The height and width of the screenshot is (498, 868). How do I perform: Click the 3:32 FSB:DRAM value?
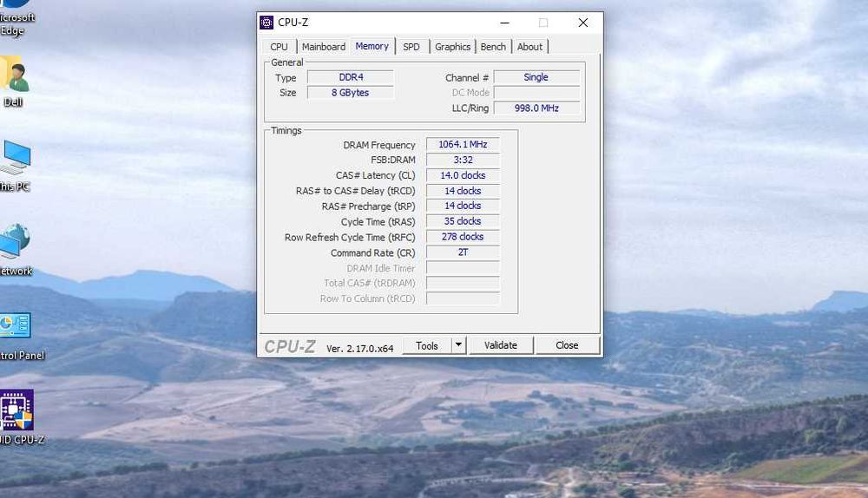pyautogui.click(x=463, y=160)
